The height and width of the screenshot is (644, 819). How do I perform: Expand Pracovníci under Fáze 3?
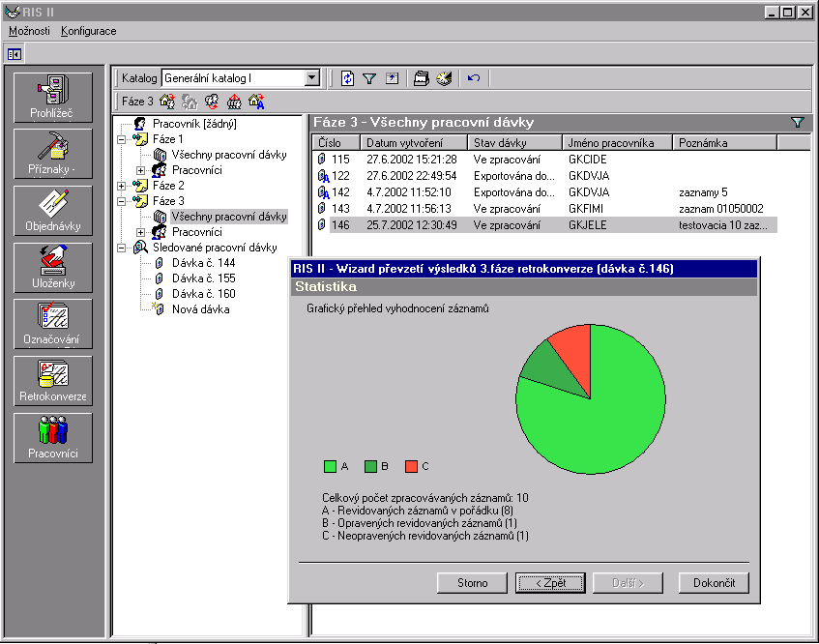(x=141, y=232)
